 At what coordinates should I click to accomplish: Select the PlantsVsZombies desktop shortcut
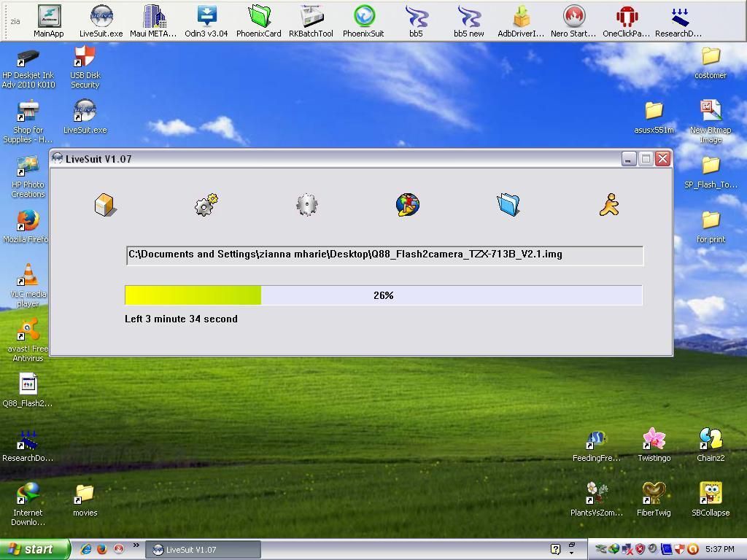(597, 498)
